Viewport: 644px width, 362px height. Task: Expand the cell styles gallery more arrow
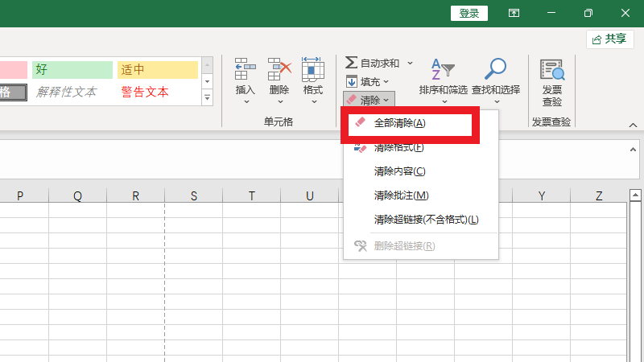tap(207, 98)
